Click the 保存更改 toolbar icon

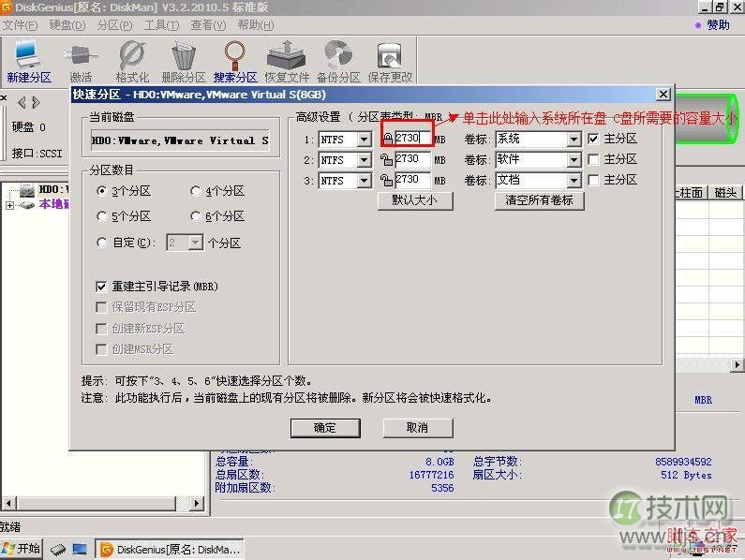390,62
